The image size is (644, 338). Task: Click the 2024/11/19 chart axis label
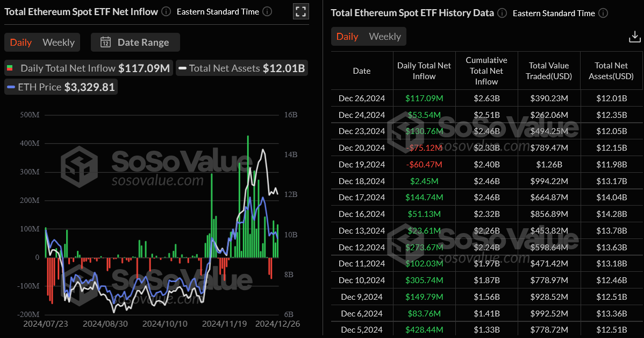pos(224,324)
